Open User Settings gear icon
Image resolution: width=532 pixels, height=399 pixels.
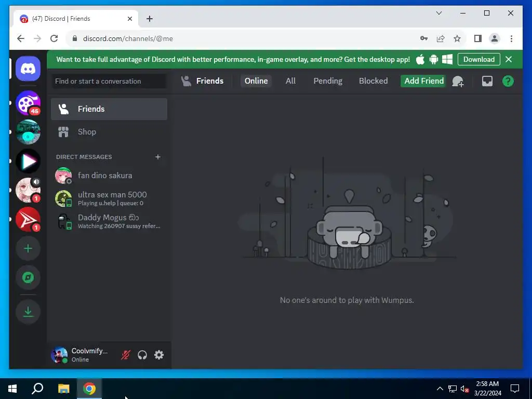(x=159, y=355)
